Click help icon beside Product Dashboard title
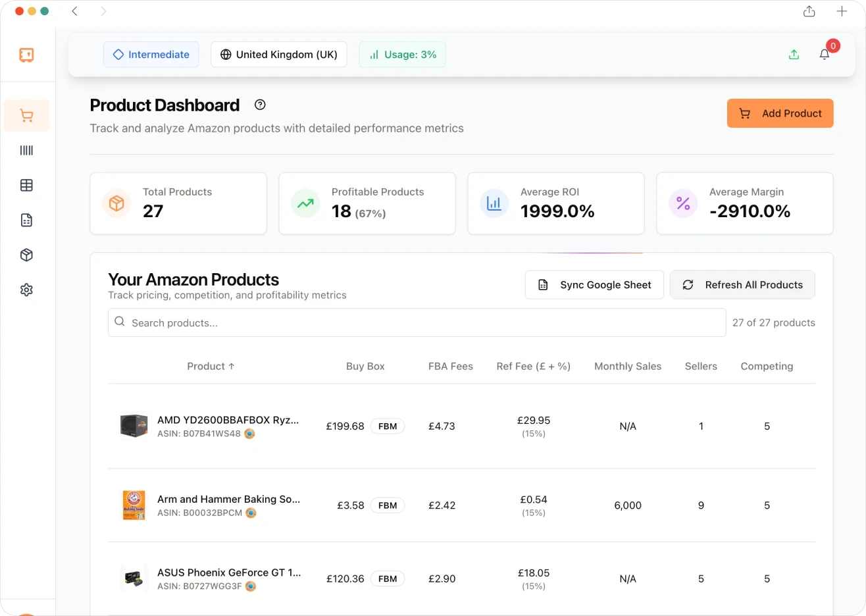This screenshot has height=616, width=866. [x=260, y=105]
